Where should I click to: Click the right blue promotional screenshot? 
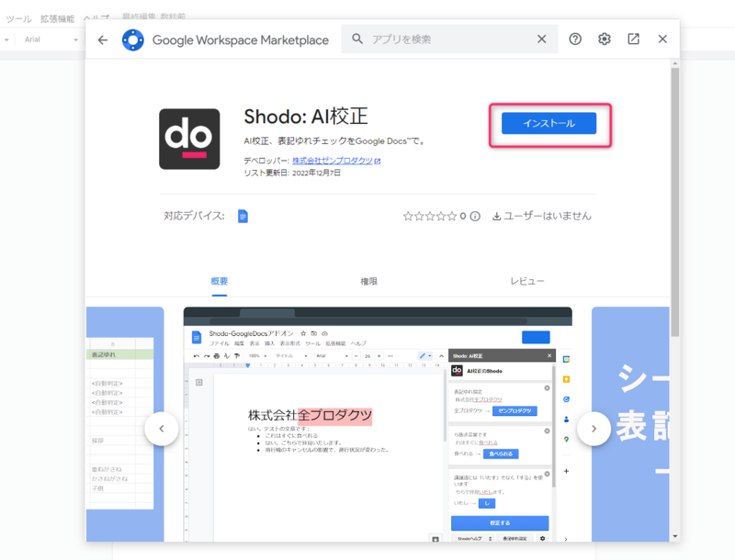[630, 424]
